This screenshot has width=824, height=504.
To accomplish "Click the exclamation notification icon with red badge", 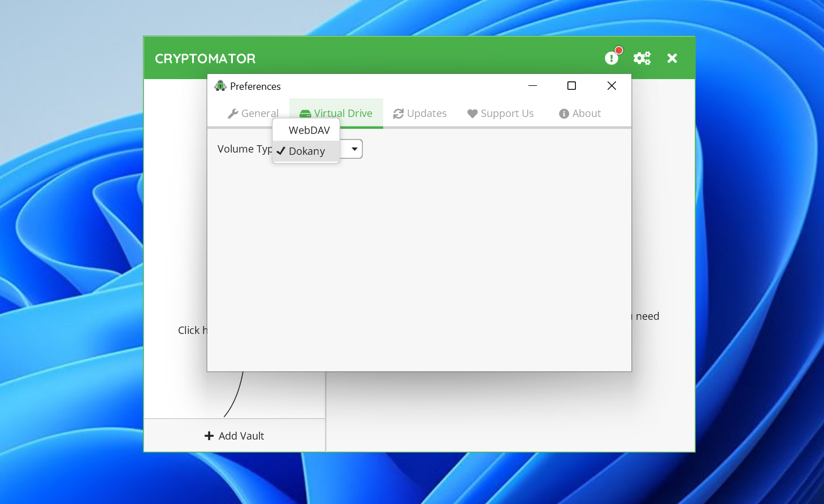I will click(x=612, y=58).
